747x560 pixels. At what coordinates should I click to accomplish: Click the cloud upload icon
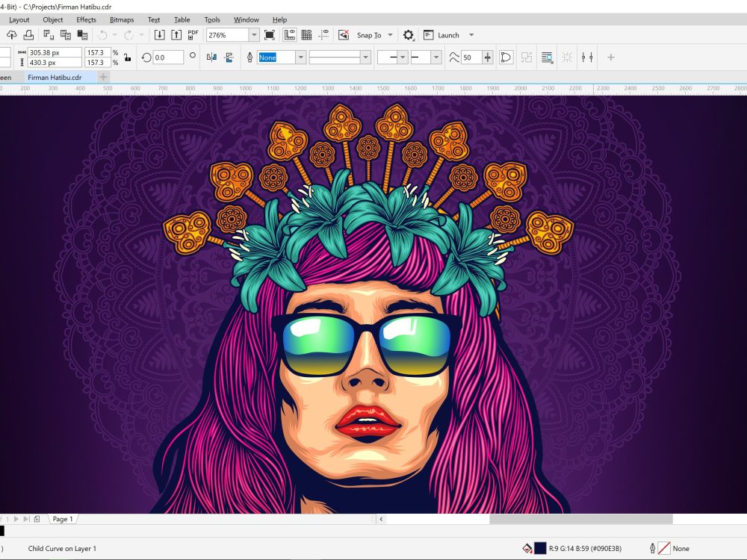pyautogui.click(x=11, y=35)
